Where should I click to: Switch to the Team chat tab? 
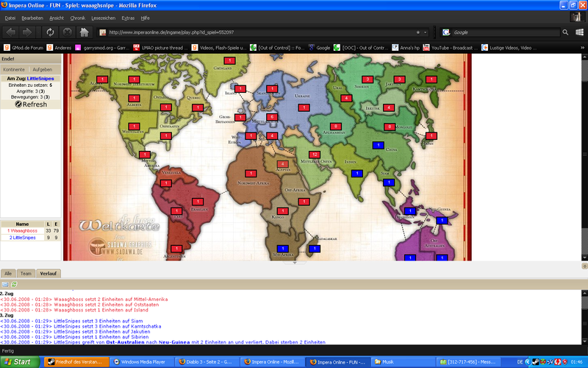pos(26,273)
